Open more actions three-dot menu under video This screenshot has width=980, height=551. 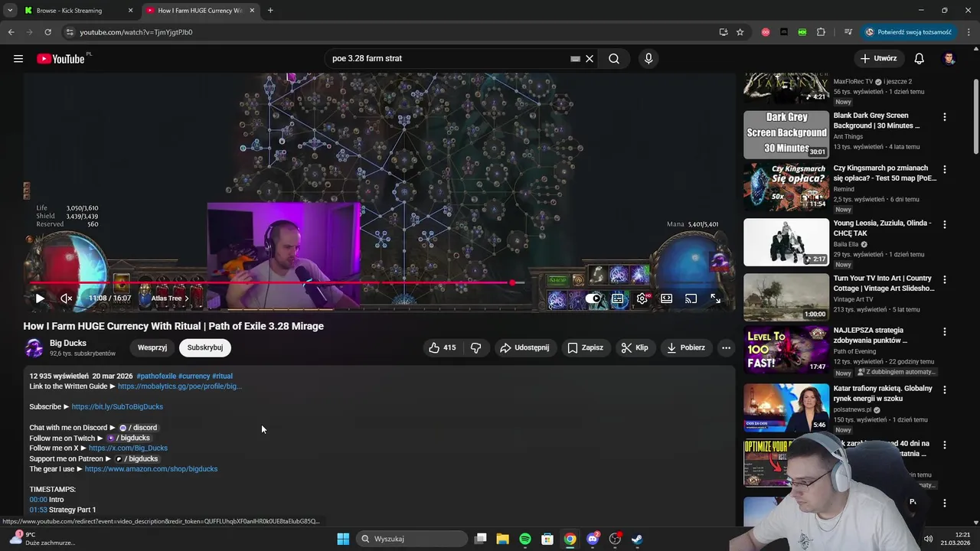tap(726, 347)
